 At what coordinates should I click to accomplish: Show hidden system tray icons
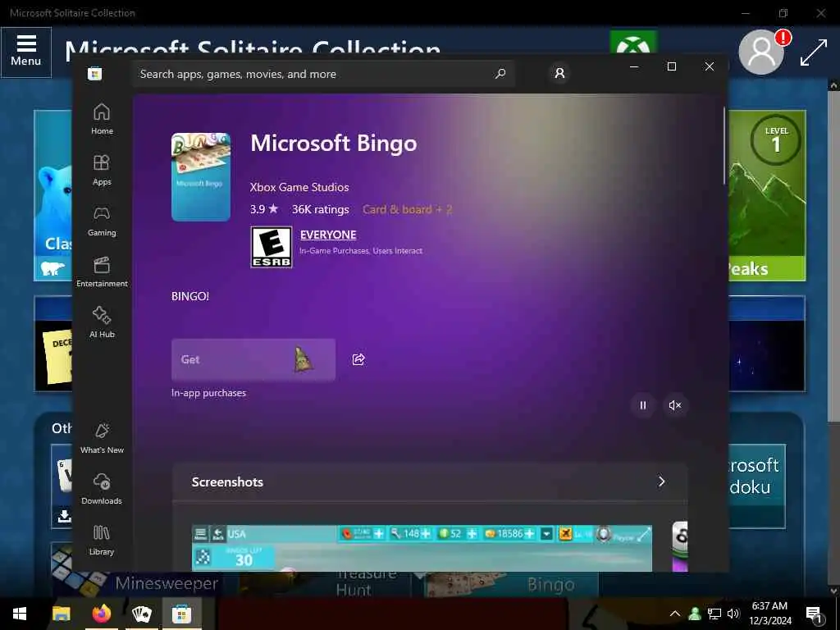[x=675, y=614]
